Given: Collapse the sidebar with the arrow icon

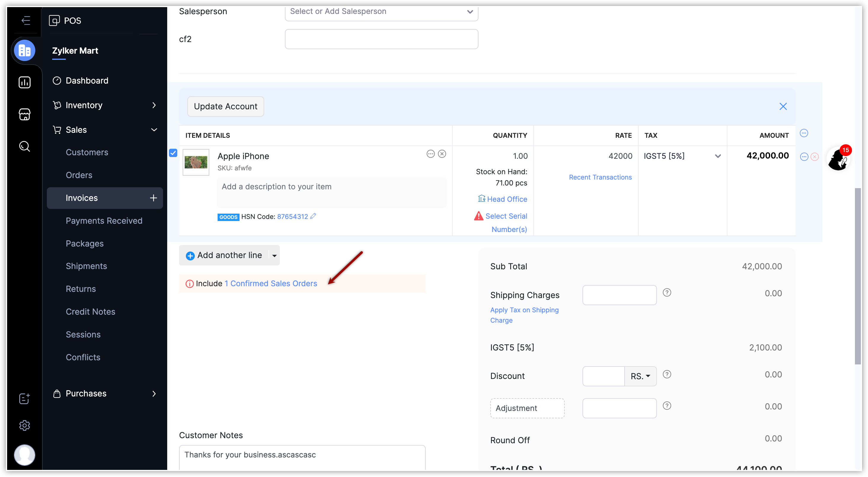Looking at the screenshot, I should (25, 20).
